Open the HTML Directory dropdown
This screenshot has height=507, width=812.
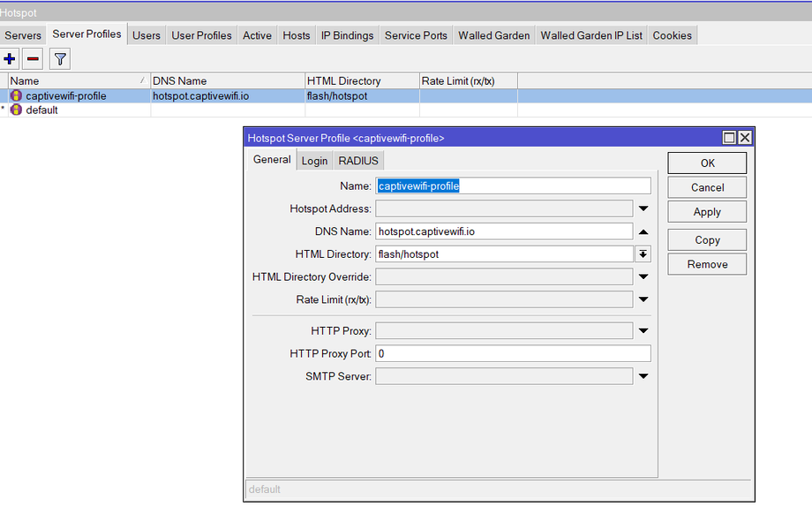[x=643, y=254]
